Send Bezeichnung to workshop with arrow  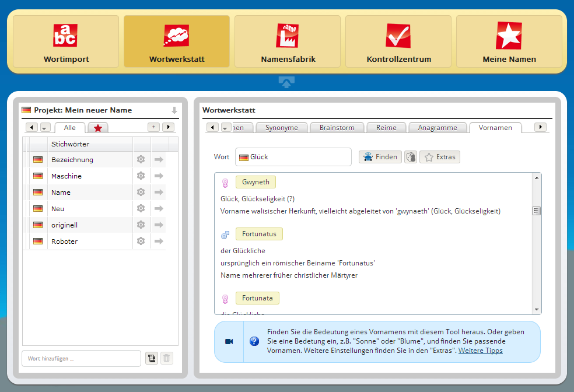coord(159,159)
